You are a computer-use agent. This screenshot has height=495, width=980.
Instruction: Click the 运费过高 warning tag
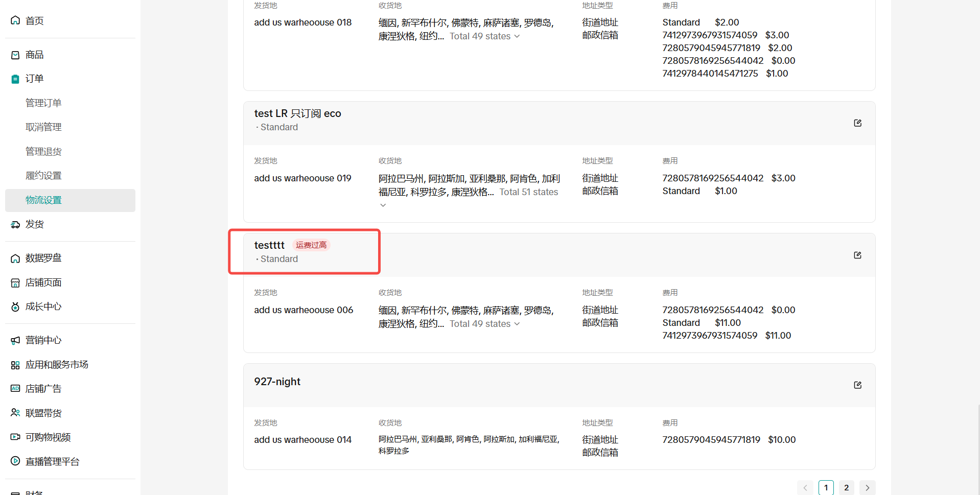tap(311, 245)
